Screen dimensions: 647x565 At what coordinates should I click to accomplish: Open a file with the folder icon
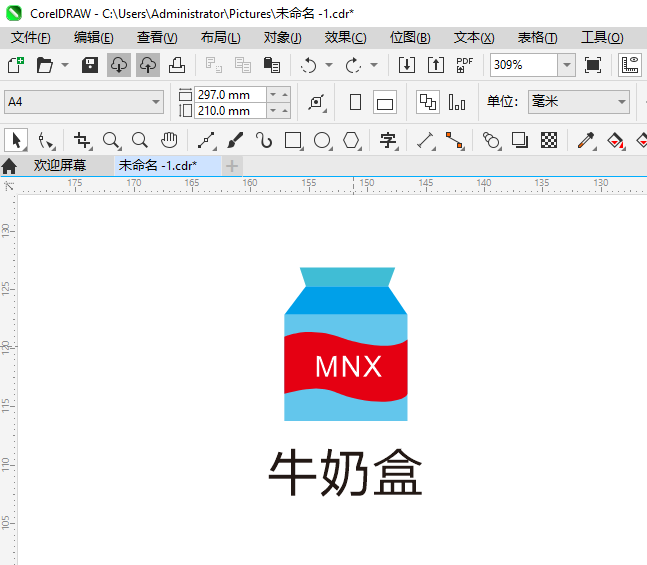[x=44, y=65]
